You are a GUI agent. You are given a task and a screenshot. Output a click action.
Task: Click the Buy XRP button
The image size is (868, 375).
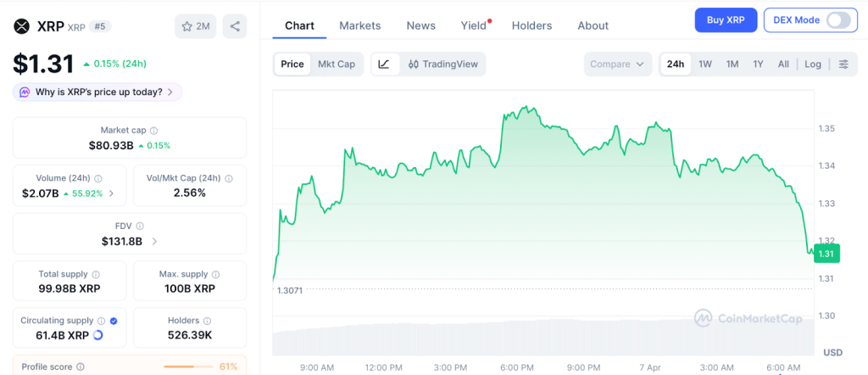tap(726, 20)
